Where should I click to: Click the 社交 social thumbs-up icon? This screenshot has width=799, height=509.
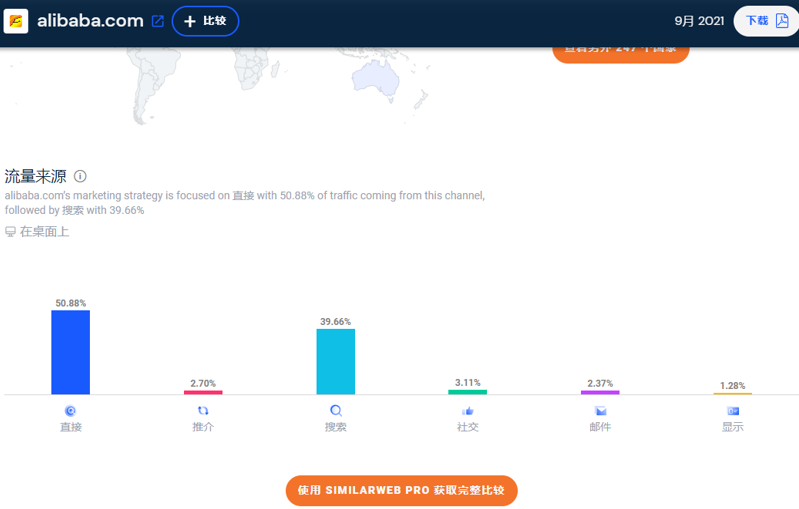click(468, 411)
